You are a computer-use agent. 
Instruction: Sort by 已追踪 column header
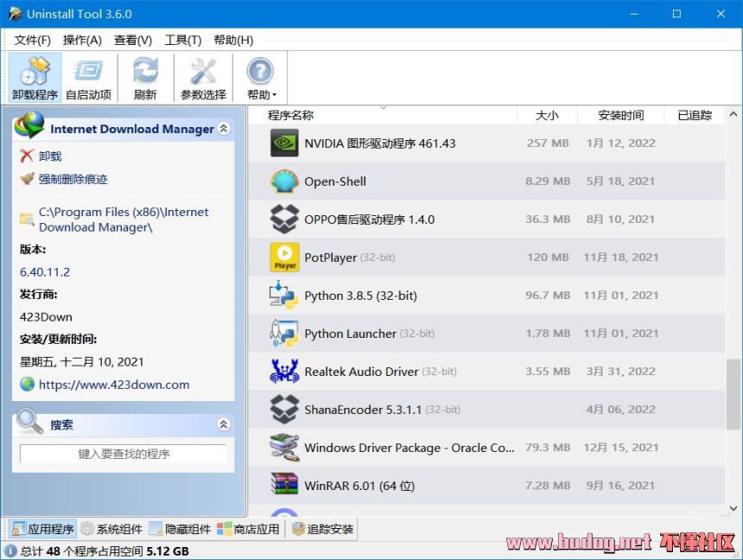(695, 115)
